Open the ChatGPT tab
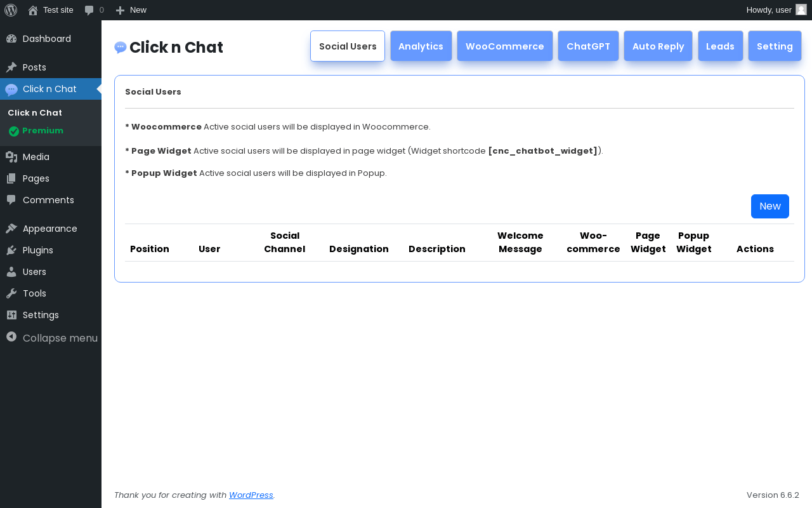Image resolution: width=812 pixels, height=508 pixels. tap(588, 46)
